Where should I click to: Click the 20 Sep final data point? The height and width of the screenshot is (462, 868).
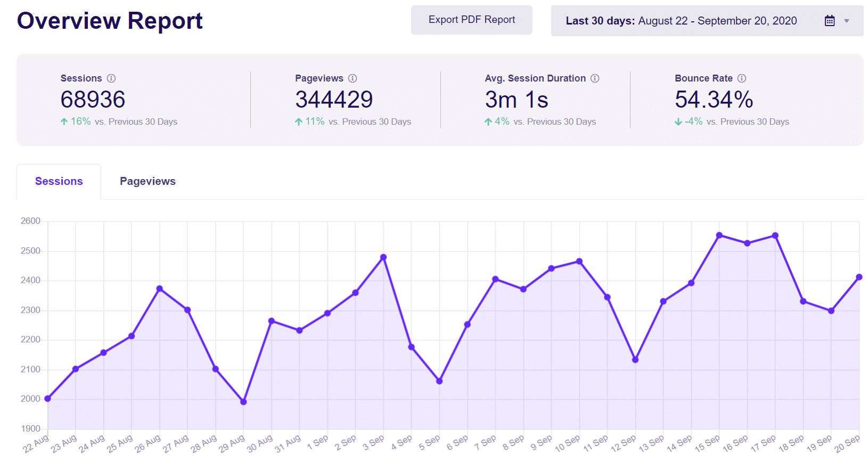pos(859,277)
